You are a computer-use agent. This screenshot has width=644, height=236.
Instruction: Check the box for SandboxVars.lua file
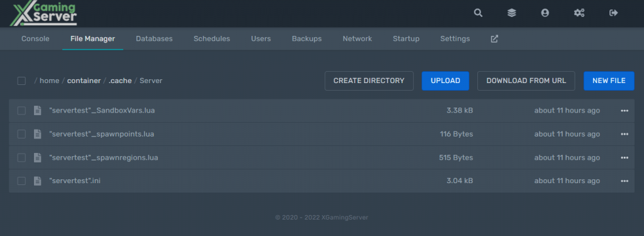21,111
